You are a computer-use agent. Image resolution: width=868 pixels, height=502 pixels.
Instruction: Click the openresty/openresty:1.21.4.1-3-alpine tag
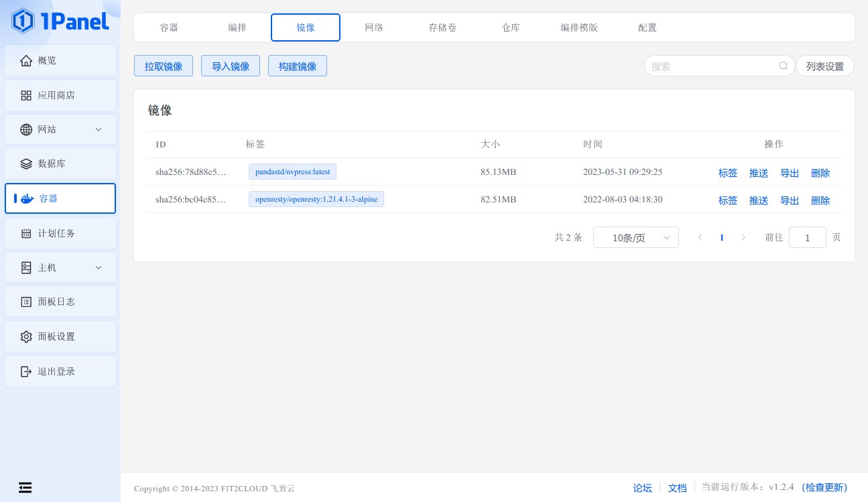316,199
